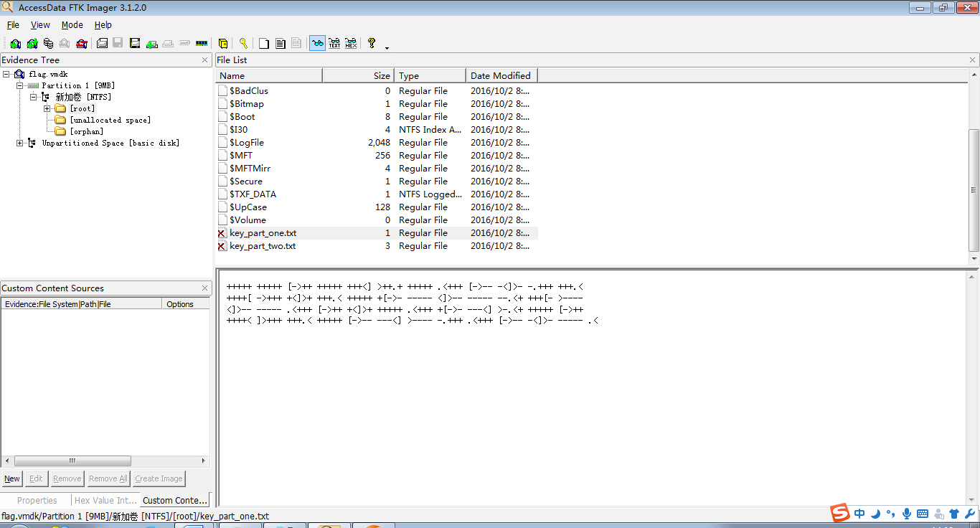Click the Remove button
Image resolution: width=980 pixels, height=528 pixels.
pyautogui.click(x=67, y=478)
